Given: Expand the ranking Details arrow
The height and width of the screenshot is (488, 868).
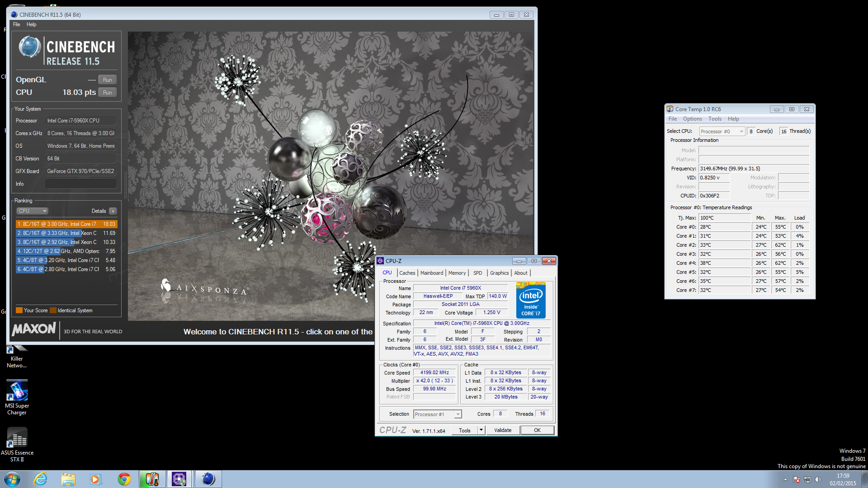Looking at the screenshot, I should tap(113, 211).
